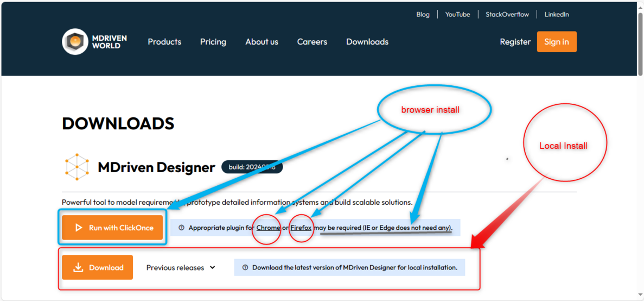Open the About us page
Image resolution: width=644 pixels, height=301 pixels.
point(262,42)
